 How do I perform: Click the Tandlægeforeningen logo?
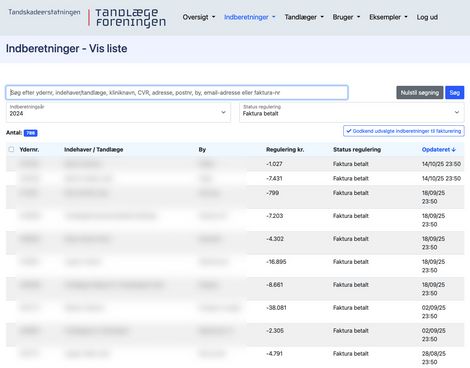[x=130, y=18]
